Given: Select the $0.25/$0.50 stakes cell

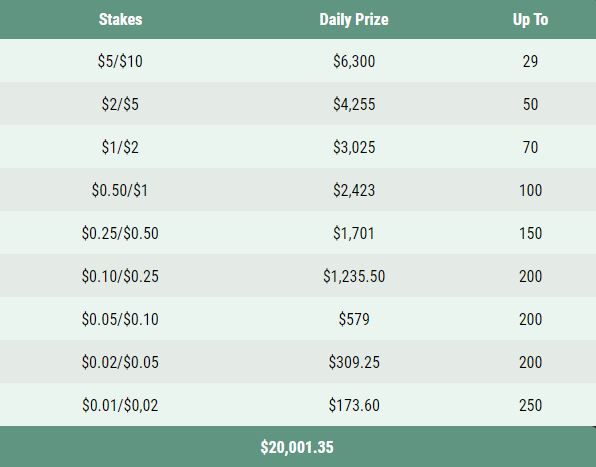Looking at the screenshot, I should [x=120, y=233].
